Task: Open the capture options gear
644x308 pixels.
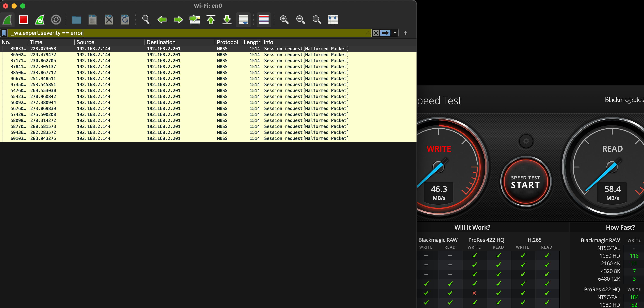Action: click(x=56, y=19)
